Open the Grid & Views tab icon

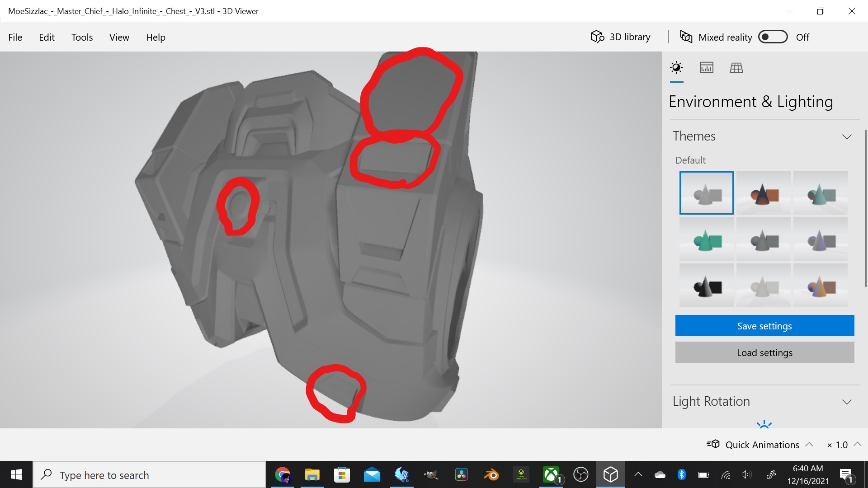(x=736, y=68)
